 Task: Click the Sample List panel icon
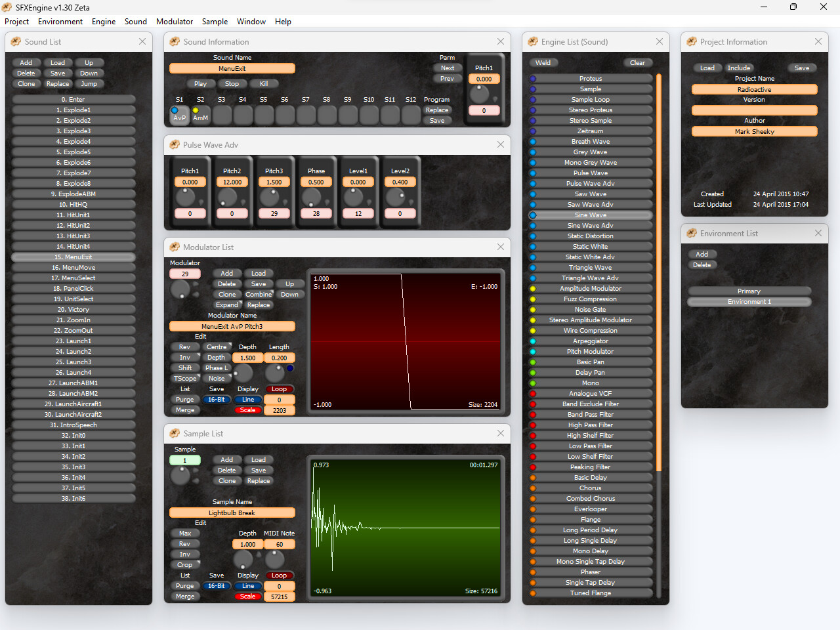[x=175, y=433]
